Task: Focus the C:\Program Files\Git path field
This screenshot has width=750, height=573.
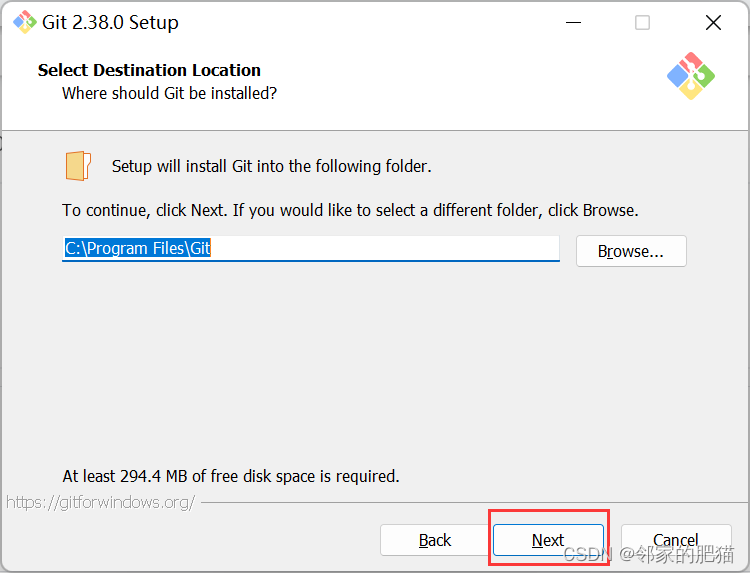Action: coord(311,248)
